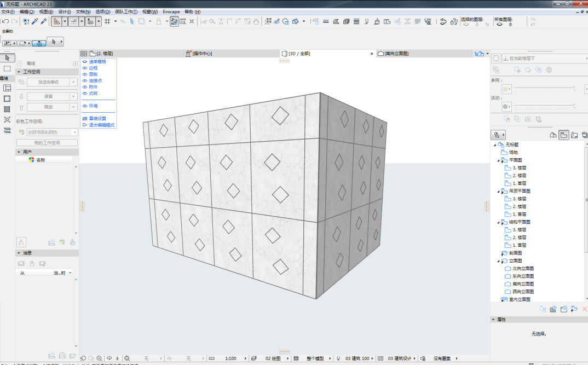Toggle the grid snap icon
This screenshot has height=365, width=588.
point(107,21)
